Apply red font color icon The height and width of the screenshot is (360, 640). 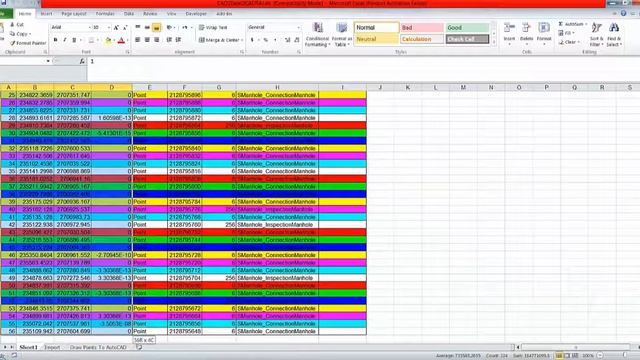(121, 40)
